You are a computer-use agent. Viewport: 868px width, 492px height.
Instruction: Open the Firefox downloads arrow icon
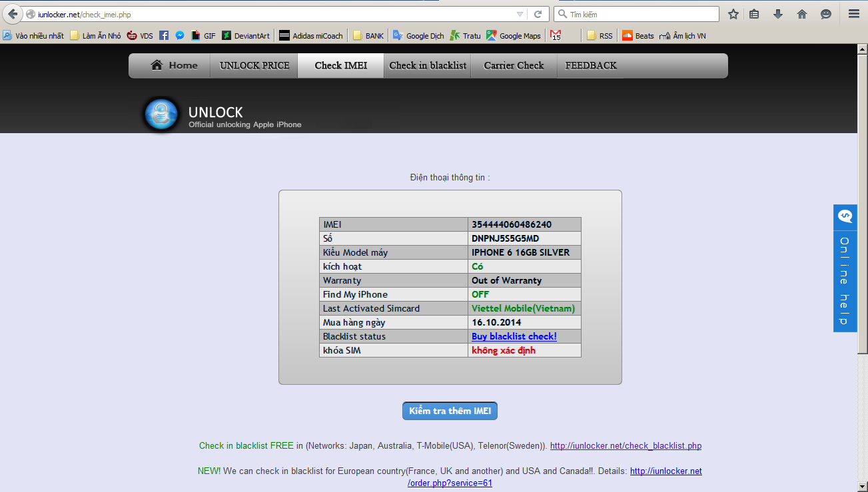tap(777, 14)
